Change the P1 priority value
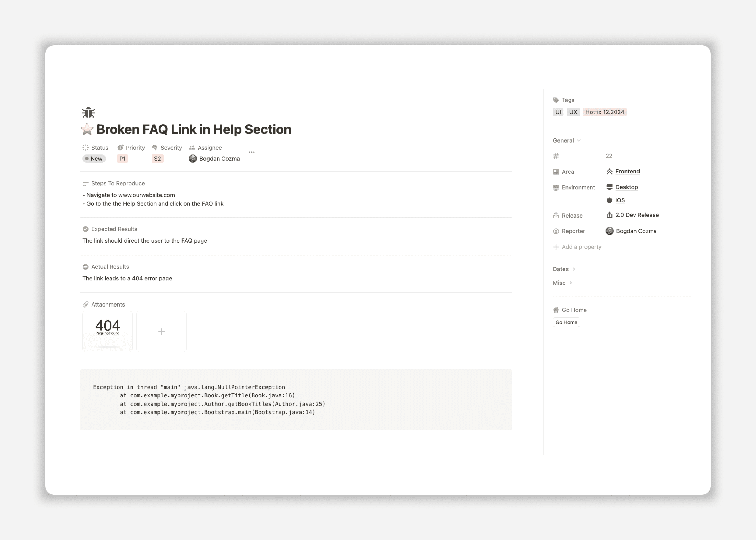The image size is (756, 540). pyautogui.click(x=122, y=159)
